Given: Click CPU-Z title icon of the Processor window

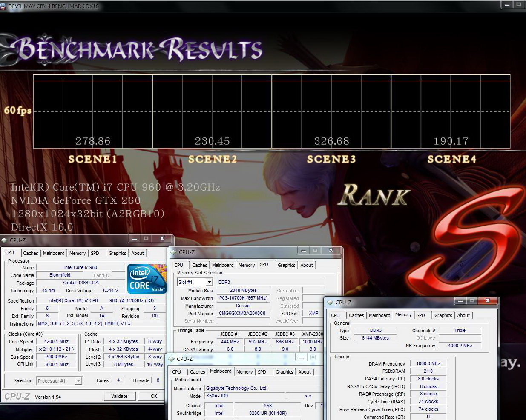Looking at the screenshot, I should [4, 240].
